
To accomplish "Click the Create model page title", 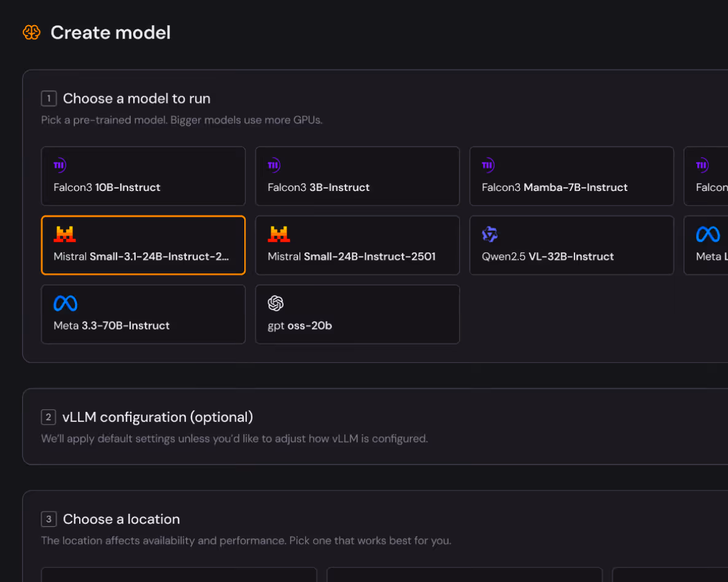I will click(x=110, y=33).
